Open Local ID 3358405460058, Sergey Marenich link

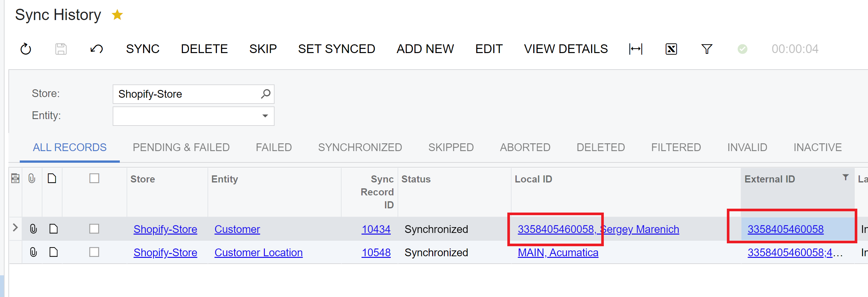point(598,229)
